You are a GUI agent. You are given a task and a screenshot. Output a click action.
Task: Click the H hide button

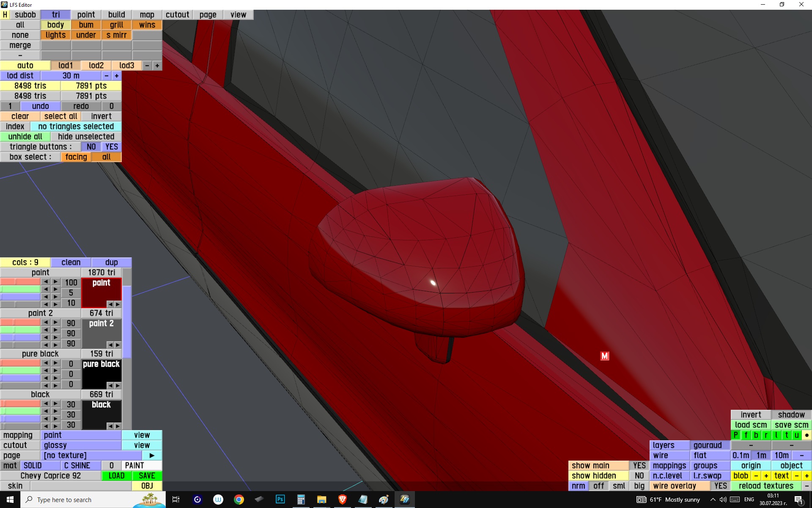pos(5,15)
